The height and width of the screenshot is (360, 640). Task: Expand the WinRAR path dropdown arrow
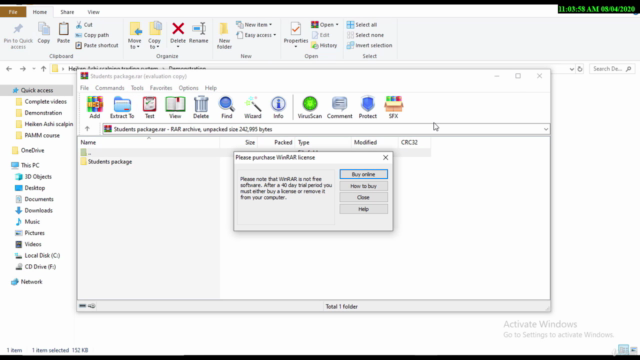point(546,129)
